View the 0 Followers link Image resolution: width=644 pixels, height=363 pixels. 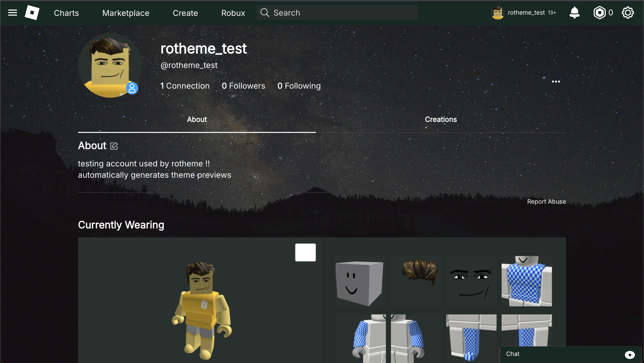pos(244,86)
